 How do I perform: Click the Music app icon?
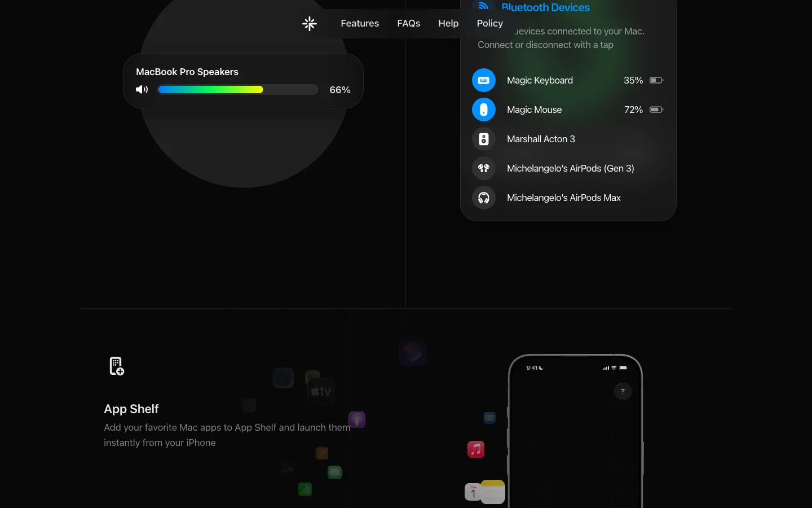[x=476, y=449]
